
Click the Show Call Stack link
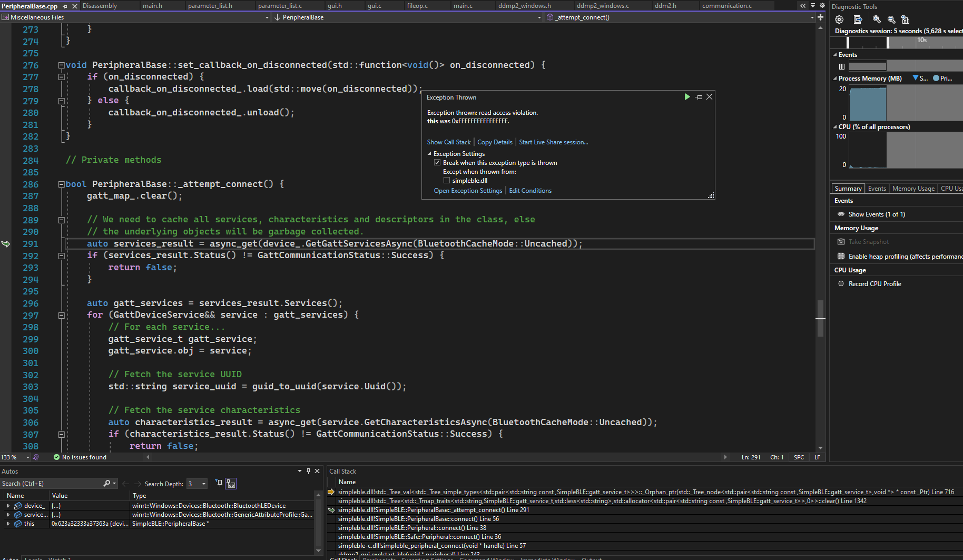[448, 142]
